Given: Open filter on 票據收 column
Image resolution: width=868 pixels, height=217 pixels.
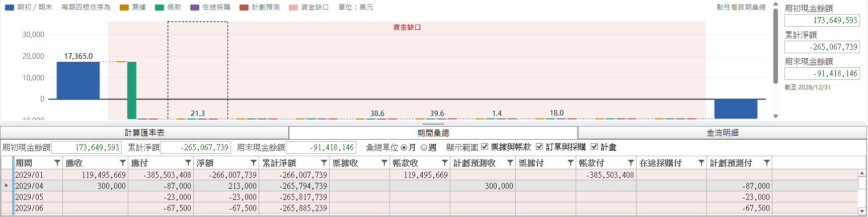Looking at the screenshot, I should pyautogui.click(x=384, y=163).
